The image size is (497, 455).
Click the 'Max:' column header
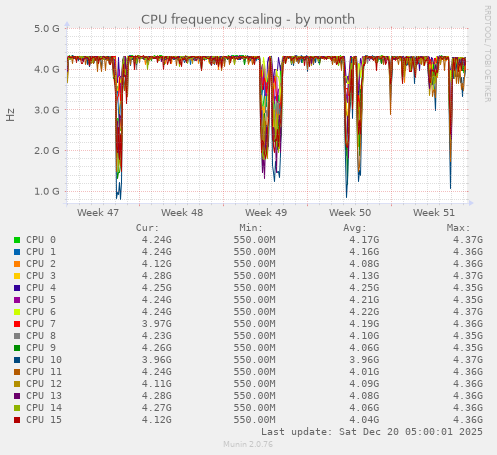click(x=458, y=228)
